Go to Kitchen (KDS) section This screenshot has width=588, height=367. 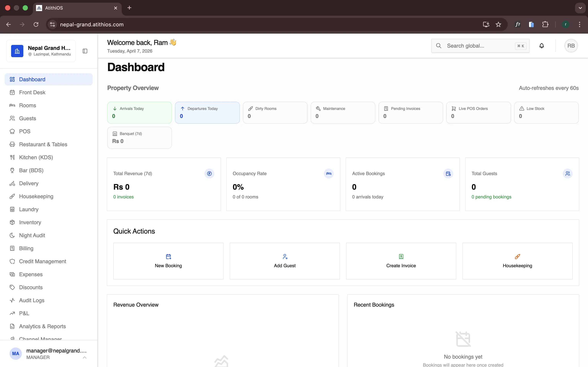click(36, 157)
